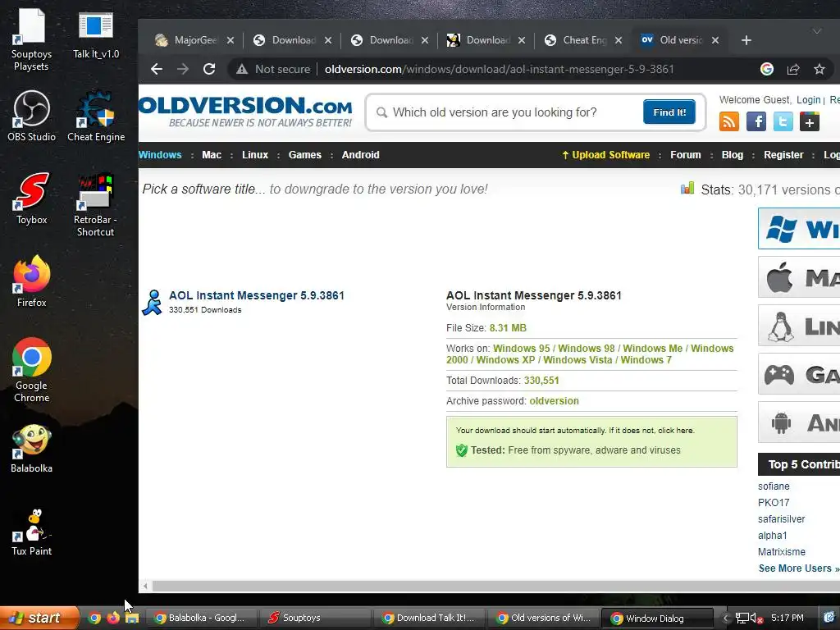Close the MajorGeeks tab
Screen dimensions: 840x630
231,40
